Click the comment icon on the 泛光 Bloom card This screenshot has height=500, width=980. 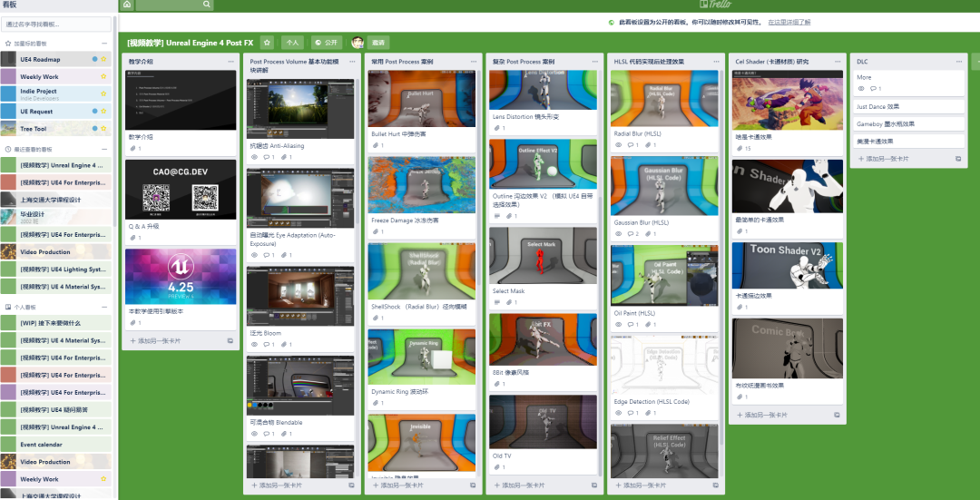click(266, 345)
